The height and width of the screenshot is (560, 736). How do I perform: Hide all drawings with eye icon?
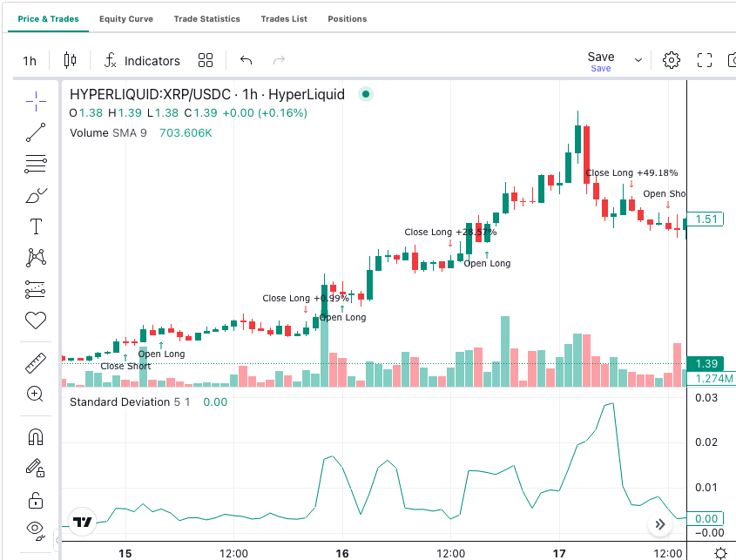(x=36, y=530)
